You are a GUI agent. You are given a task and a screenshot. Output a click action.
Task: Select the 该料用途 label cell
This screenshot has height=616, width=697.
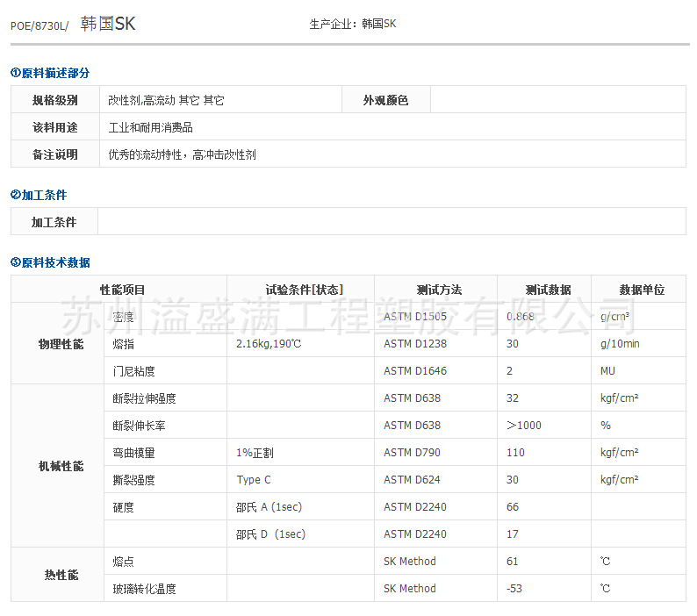[x=55, y=127]
